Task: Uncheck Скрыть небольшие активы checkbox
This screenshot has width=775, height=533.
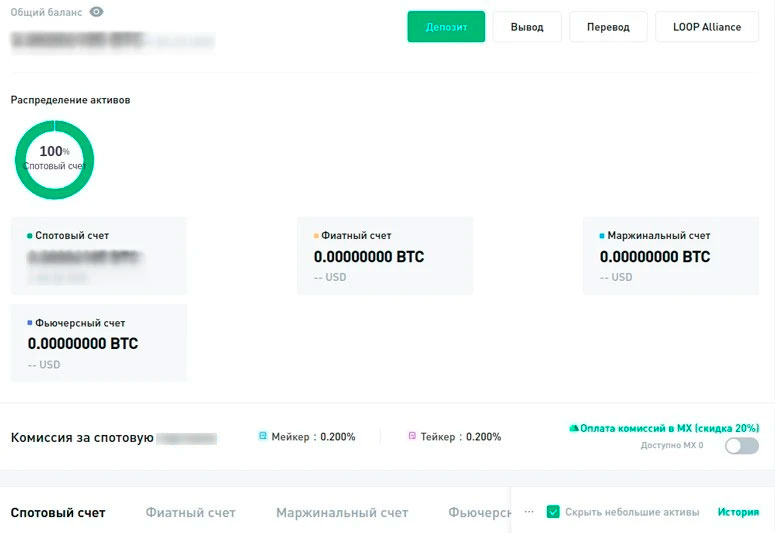Action: (x=553, y=512)
